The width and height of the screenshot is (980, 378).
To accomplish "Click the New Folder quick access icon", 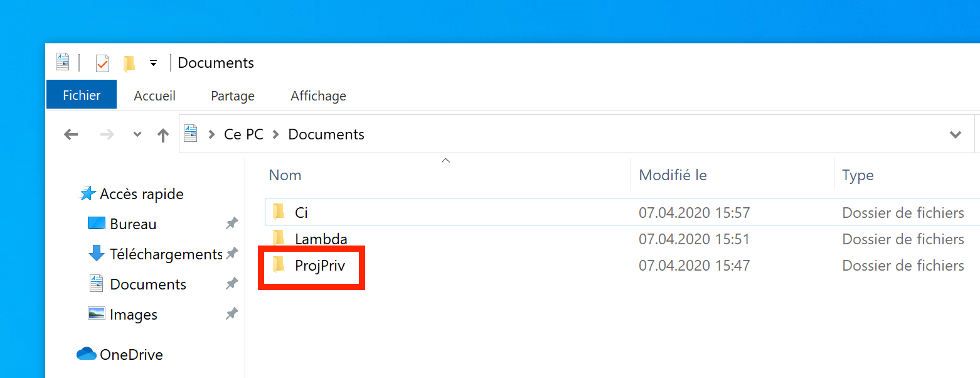I will point(129,63).
